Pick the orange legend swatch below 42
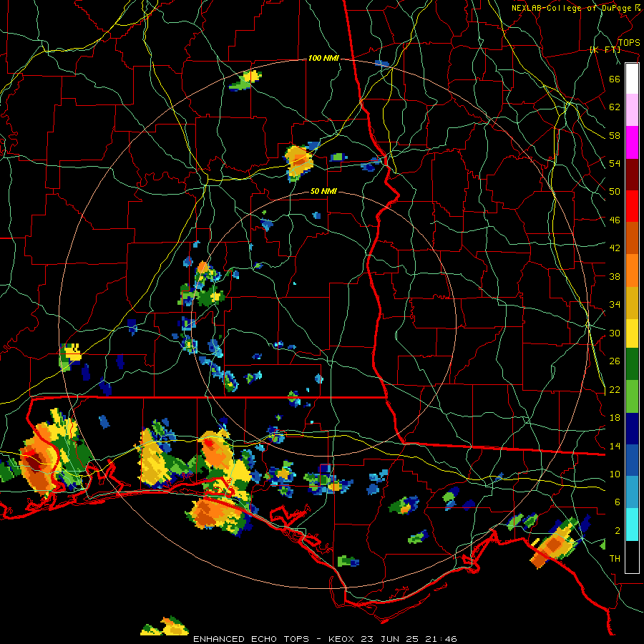The image size is (644, 644). [632, 270]
